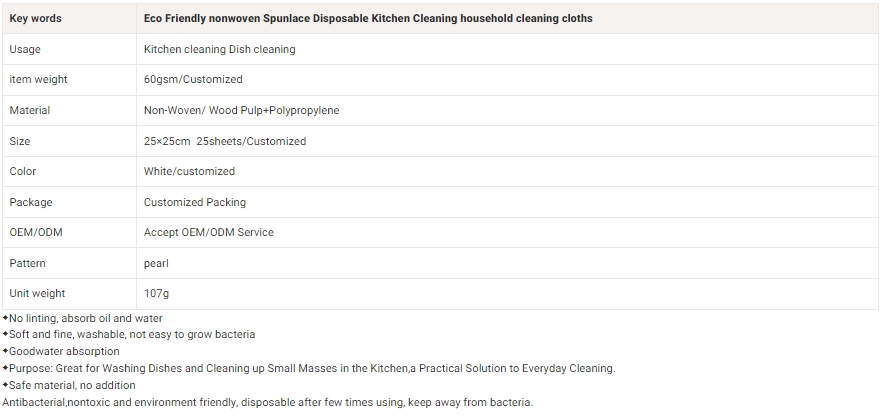Click the "White/customized" color value
This screenshot has height=420, width=881.
189,171
